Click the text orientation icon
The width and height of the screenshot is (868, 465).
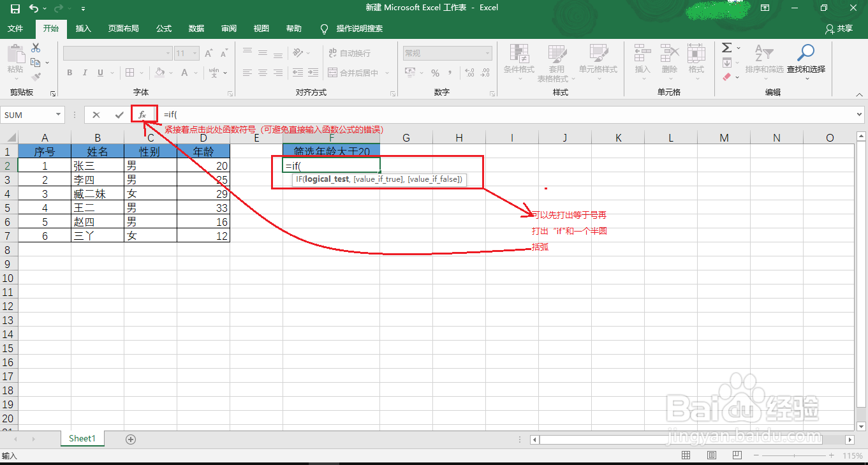298,53
